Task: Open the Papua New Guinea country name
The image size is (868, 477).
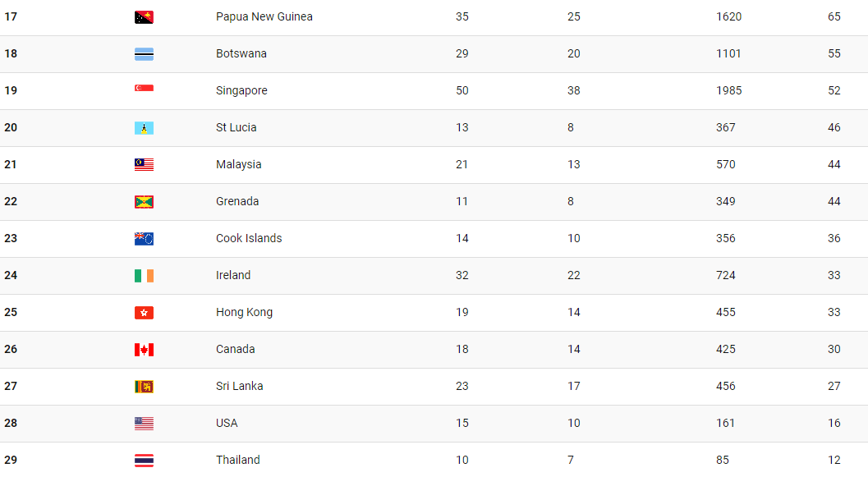Action: (x=264, y=16)
